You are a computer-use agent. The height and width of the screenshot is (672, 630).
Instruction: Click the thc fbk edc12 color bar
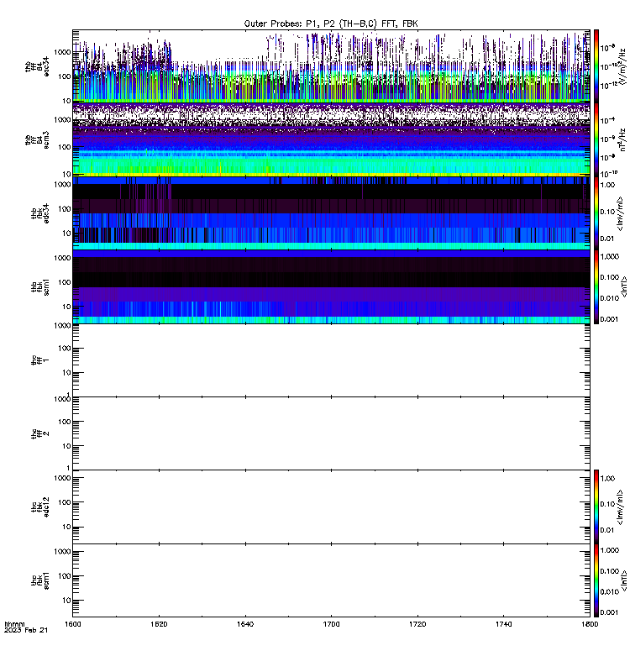[596, 507]
